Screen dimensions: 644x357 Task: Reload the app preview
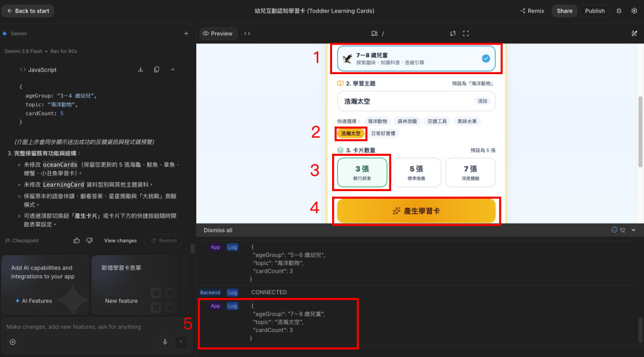click(x=453, y=34)
